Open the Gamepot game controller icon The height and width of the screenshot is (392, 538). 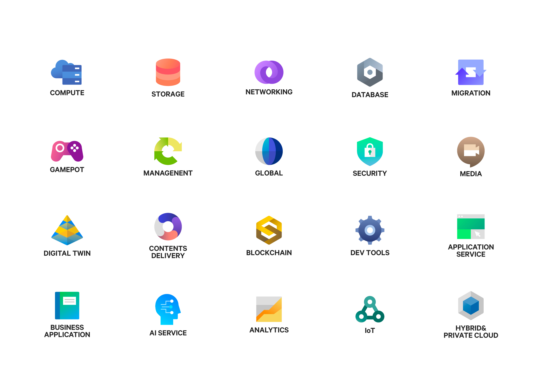(67, 151)
